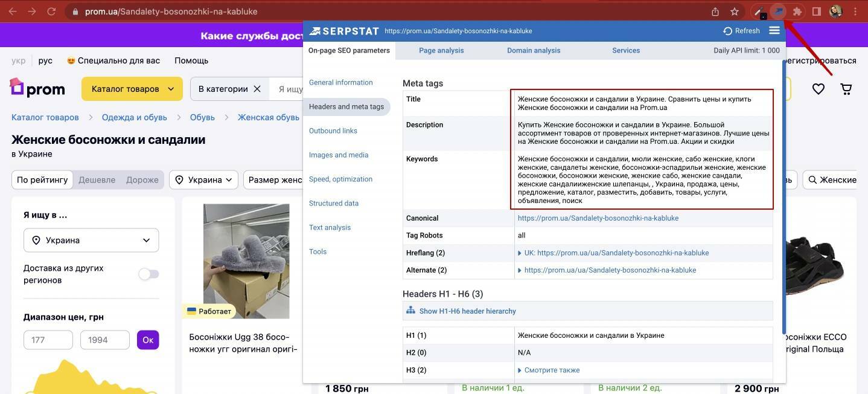Open Chrome three-dot menu

point(855,11)
